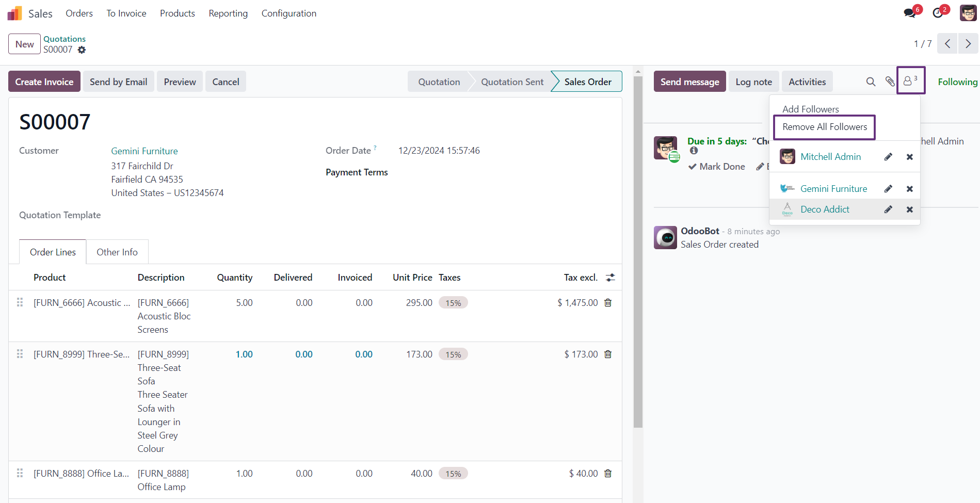Remove Mitchell Admin follower
The image size is (980, 503).
(x=910, y=157)
